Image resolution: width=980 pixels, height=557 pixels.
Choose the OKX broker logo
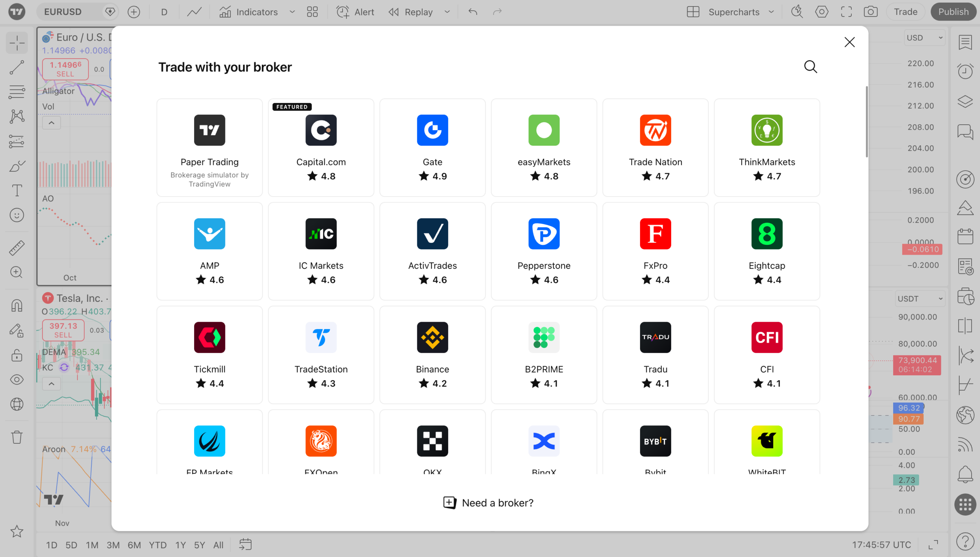pos(432,441)
